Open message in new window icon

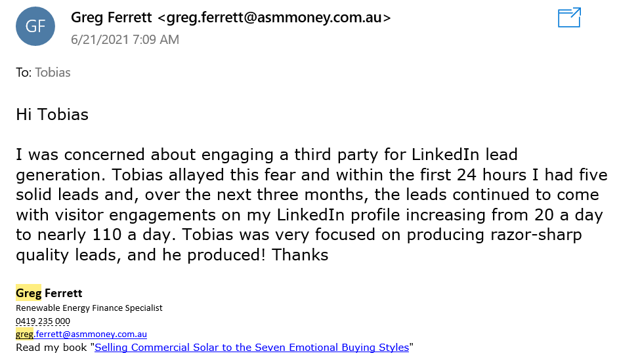[569, 18]
